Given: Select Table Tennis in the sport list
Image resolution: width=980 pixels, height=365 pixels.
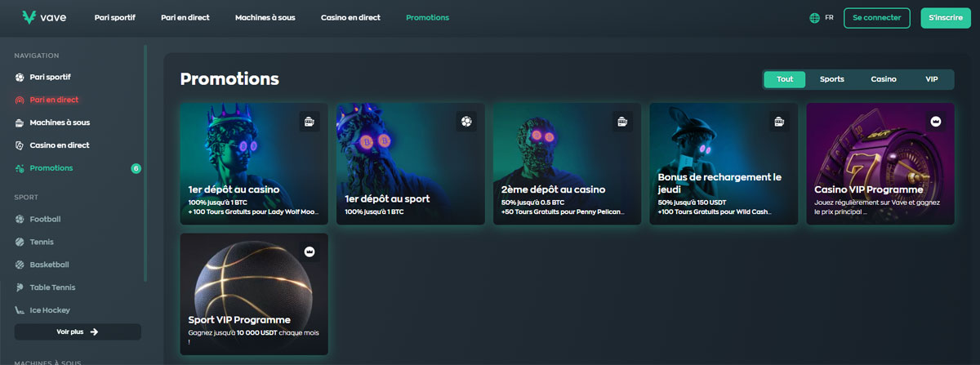Looking at the screenshot, I should coord(51,287).
